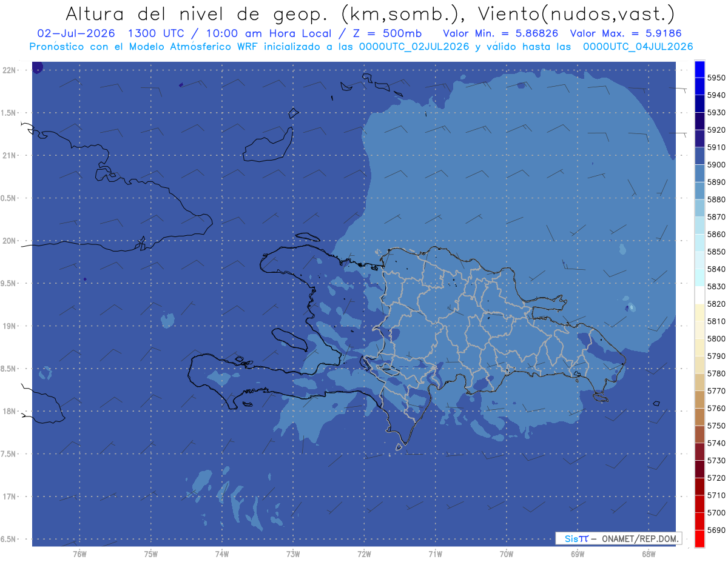Viewport: 728px width, 562px height.
Task: Click the color swatch between 5900 and 5910
Action: 699,156
